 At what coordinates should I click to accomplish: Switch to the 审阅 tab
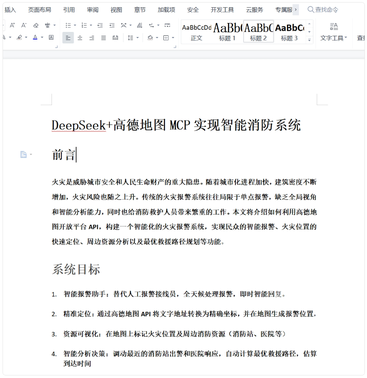click(93, 10)
